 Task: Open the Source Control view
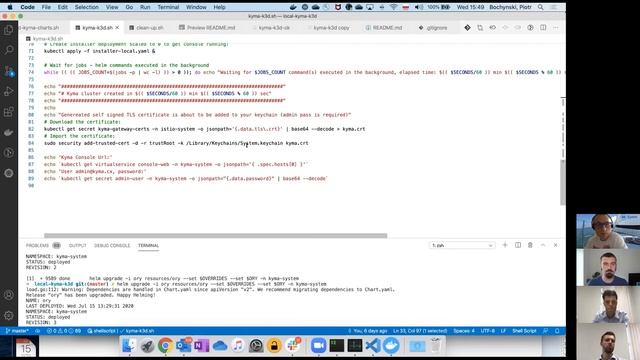pyautogui.click(x=9, y=71)
